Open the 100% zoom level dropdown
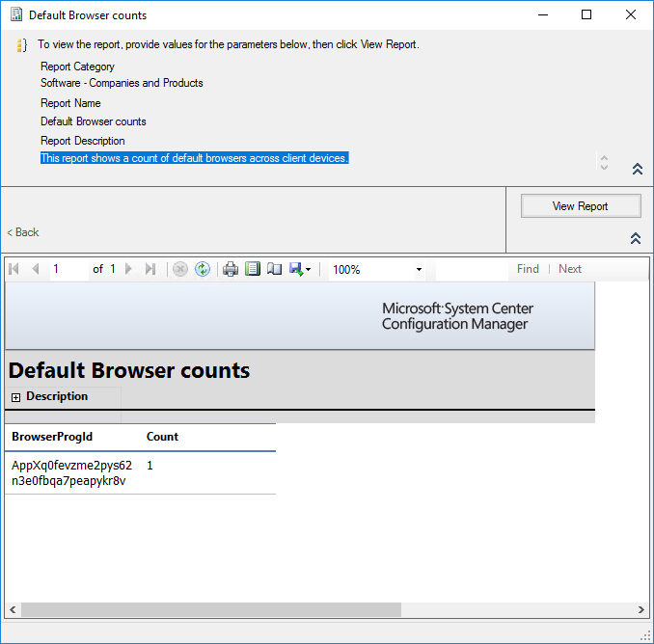 419,270
